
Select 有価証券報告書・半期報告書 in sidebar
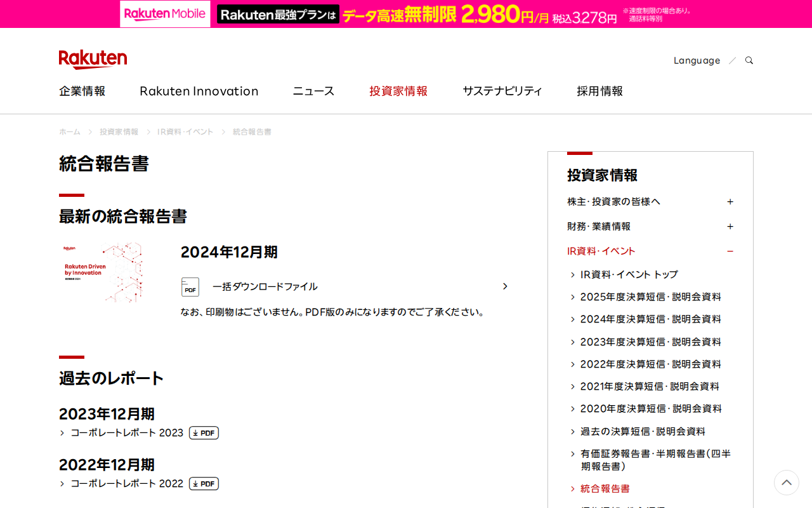click(656, 460)
